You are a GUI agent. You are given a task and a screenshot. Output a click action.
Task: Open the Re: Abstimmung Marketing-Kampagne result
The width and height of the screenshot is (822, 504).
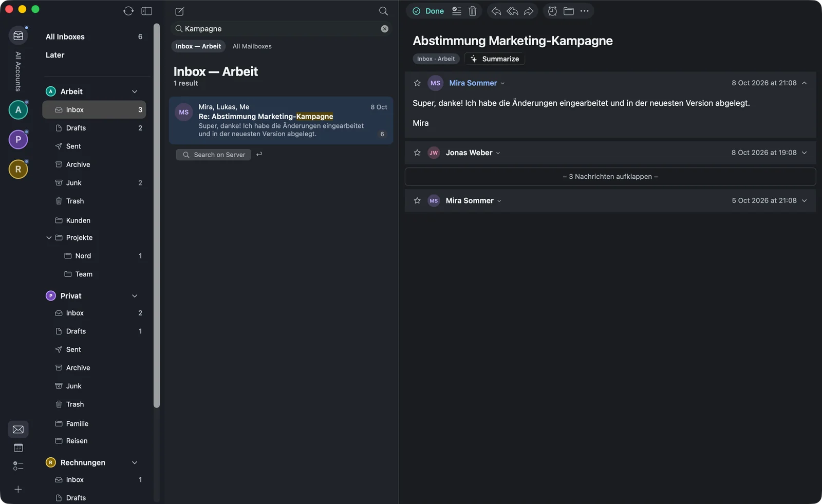point(281,120)
